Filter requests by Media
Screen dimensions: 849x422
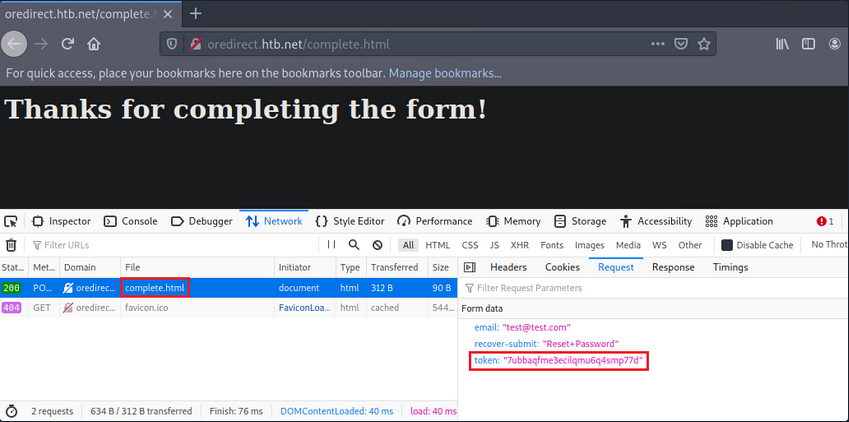click(x=628, y=245)
